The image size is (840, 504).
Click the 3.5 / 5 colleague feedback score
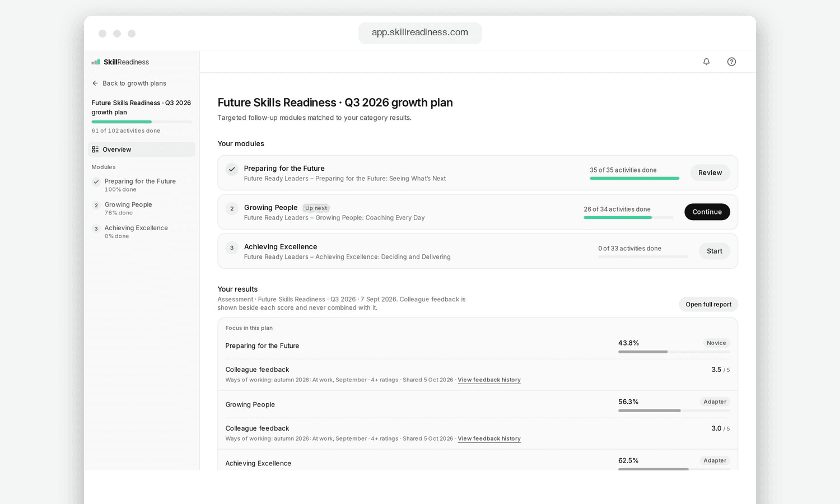pos(721,370)
